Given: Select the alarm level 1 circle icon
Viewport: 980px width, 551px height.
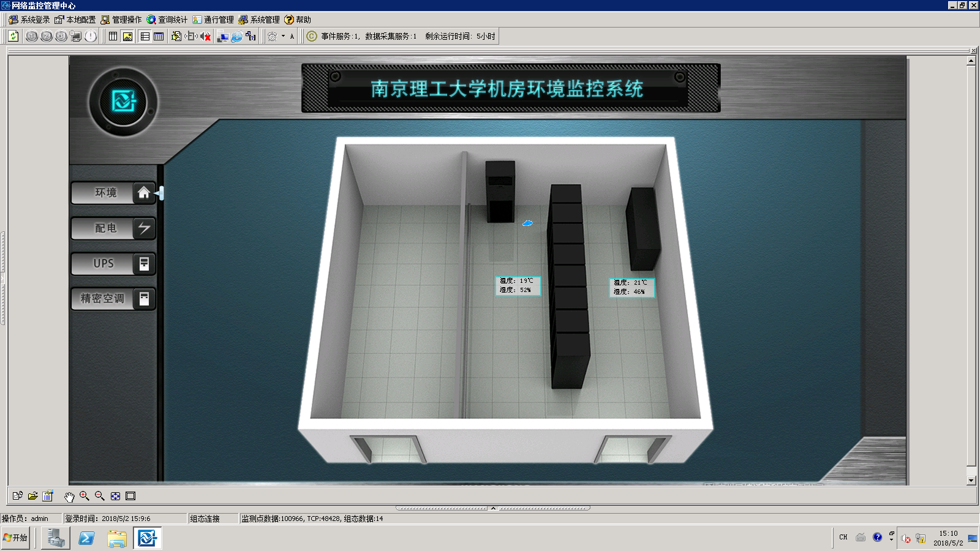Looking at the screenshot, I should point(32,36).
